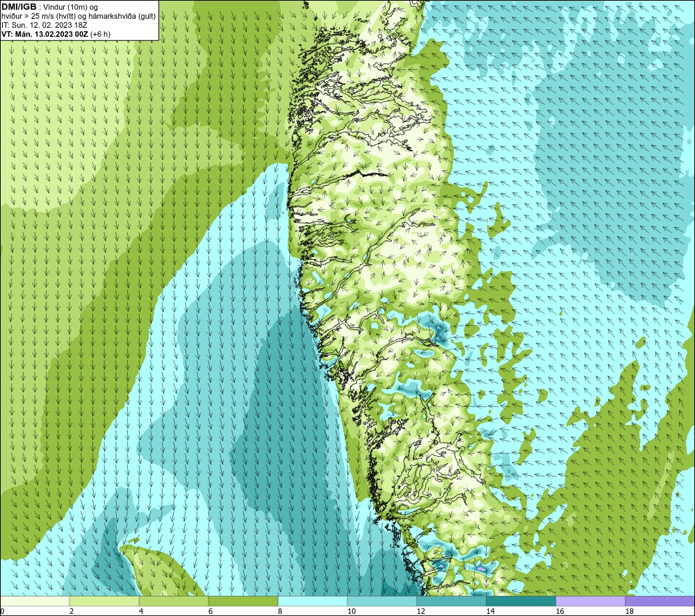Click the legend label "2"
The width and height of the screenshot is (695, 616).
click(72, 612)
